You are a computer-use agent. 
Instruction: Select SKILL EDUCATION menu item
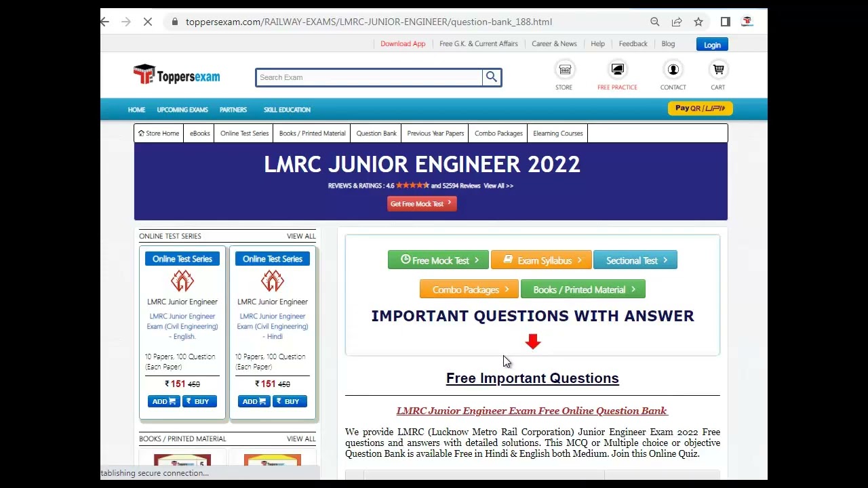point(287,110)
